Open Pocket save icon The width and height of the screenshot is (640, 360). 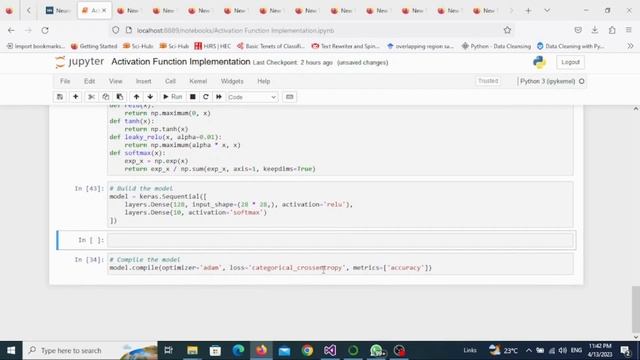click(578, 30)
